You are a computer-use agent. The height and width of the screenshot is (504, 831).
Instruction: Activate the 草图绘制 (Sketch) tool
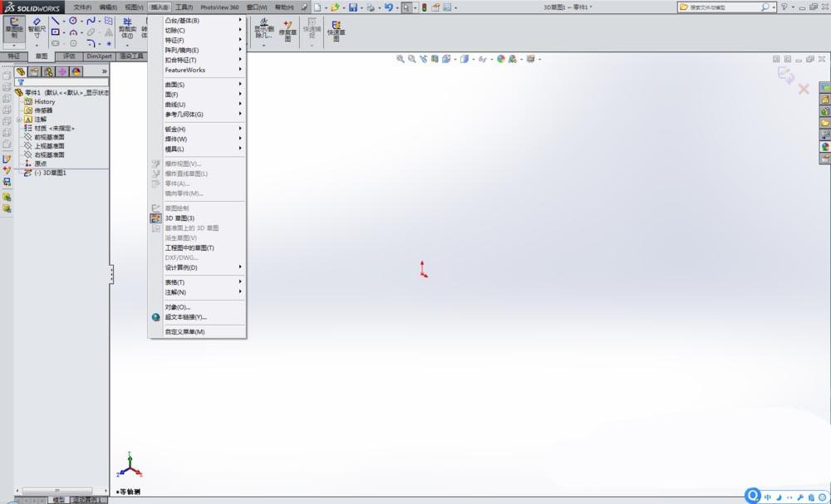click(x=13, y=27)
